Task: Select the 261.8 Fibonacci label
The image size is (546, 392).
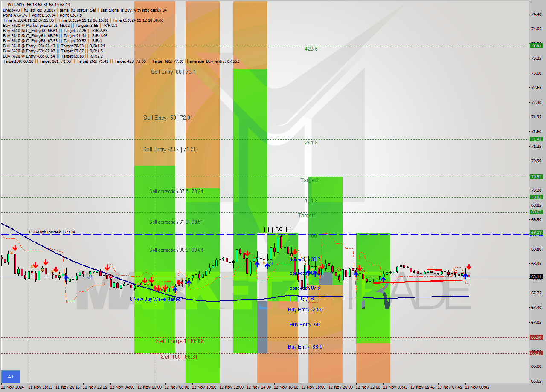Action: pos(311,143)
